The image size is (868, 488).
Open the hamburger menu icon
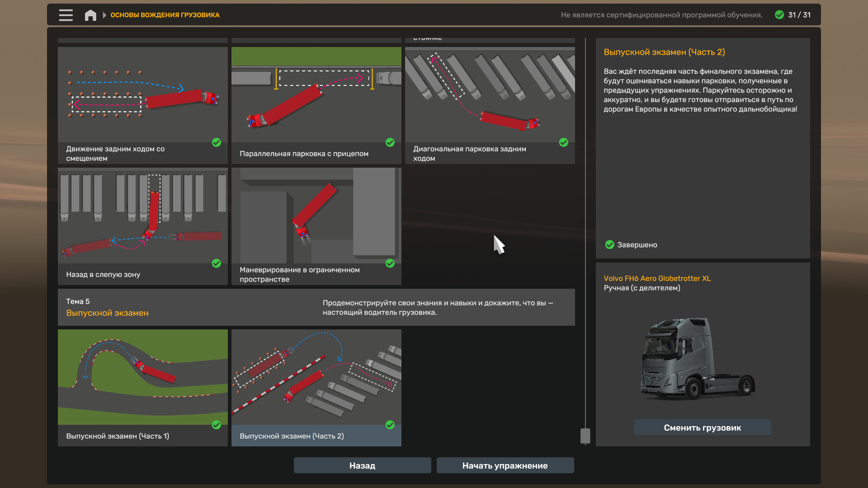pos(66,15)
